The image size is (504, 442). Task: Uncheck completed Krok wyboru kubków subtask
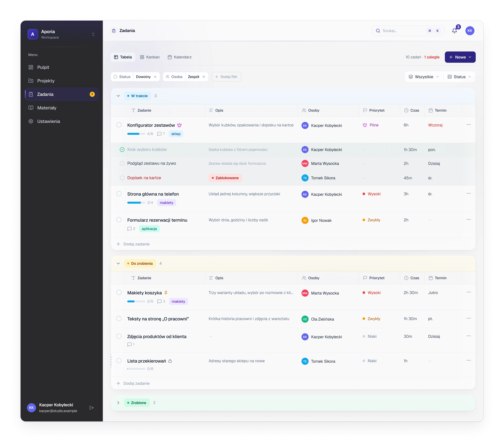click(122, 149)
